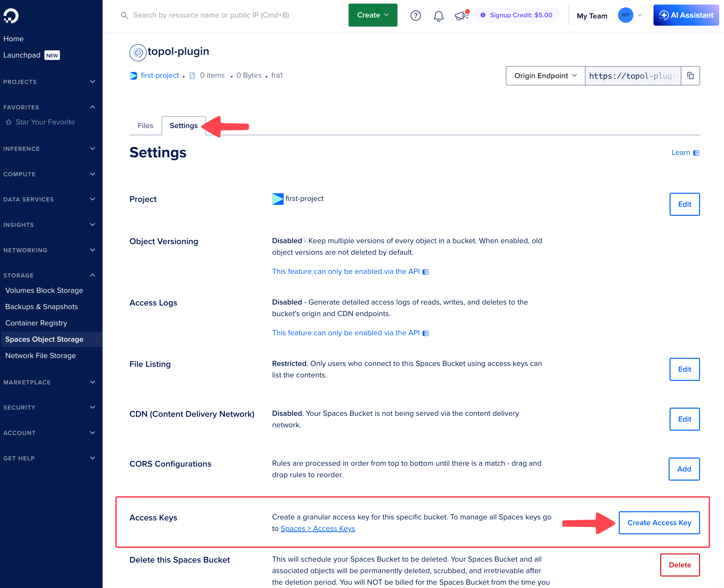Edit the File Listing setting
The image size is (724, 588).
(684, 369)
